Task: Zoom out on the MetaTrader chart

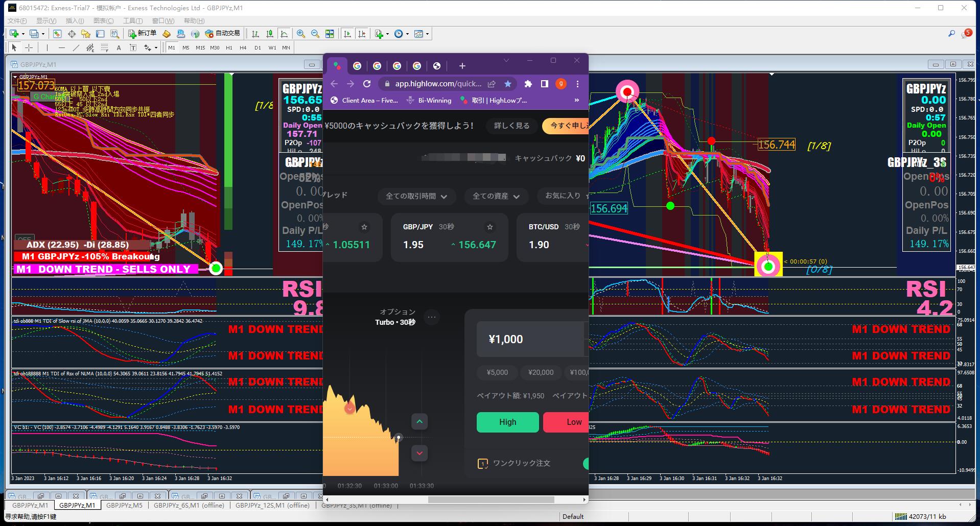Action: [315, 34]
